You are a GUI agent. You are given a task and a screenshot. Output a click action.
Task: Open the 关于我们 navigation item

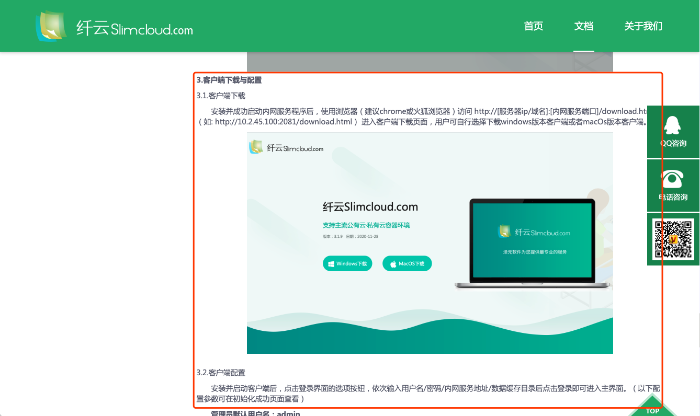coord(643,26)
